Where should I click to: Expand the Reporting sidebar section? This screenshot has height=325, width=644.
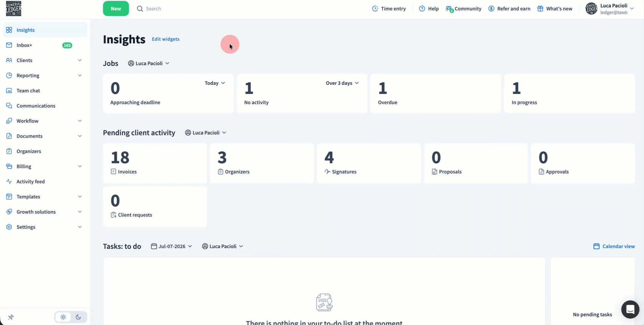[80, 75]
